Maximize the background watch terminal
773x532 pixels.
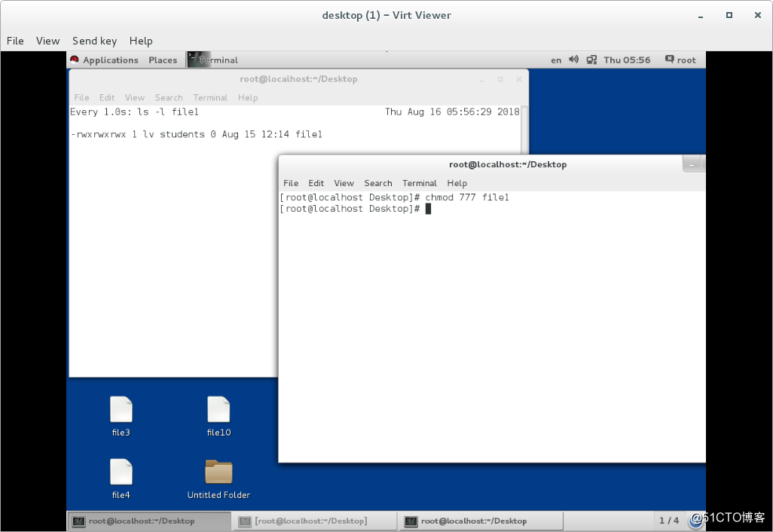click(500, 79)
